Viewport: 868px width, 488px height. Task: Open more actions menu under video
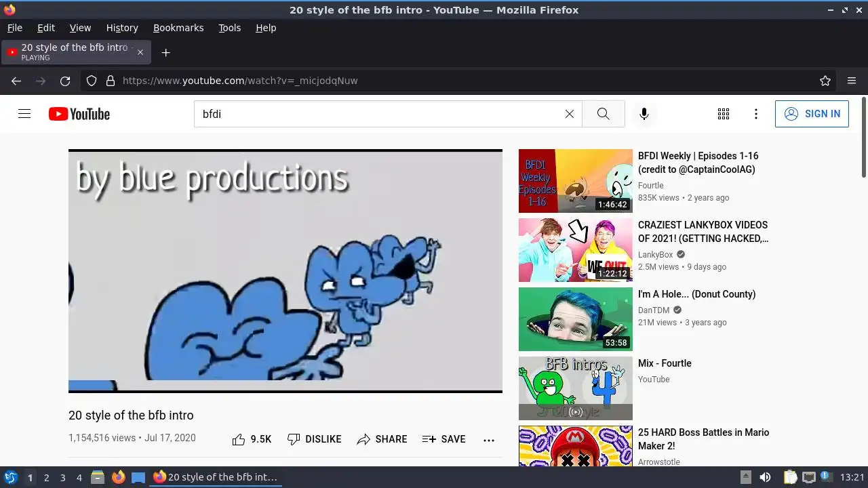[x=489, y=440]
